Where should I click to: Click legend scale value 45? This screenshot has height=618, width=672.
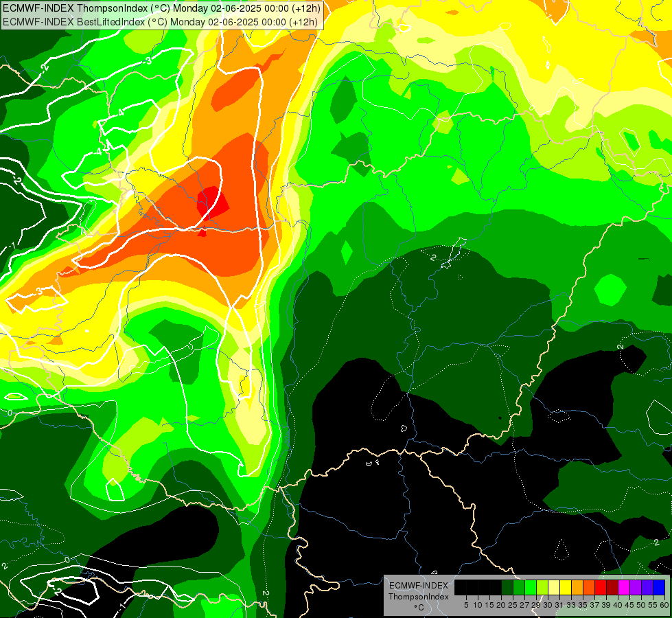(x=630, y=605)
